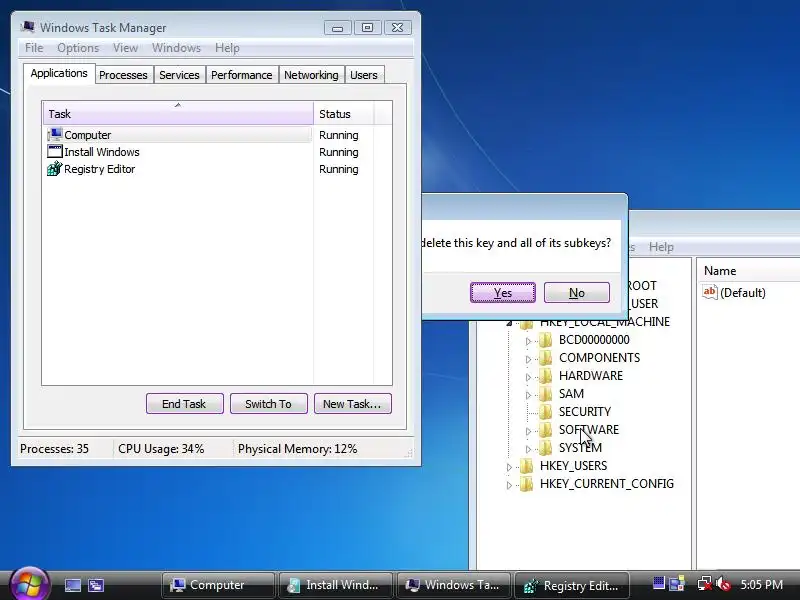The width and height of the screenshot is (800, 600).
Task: Click the Registry Editor task icon
Action: click(x=55, y=168)
